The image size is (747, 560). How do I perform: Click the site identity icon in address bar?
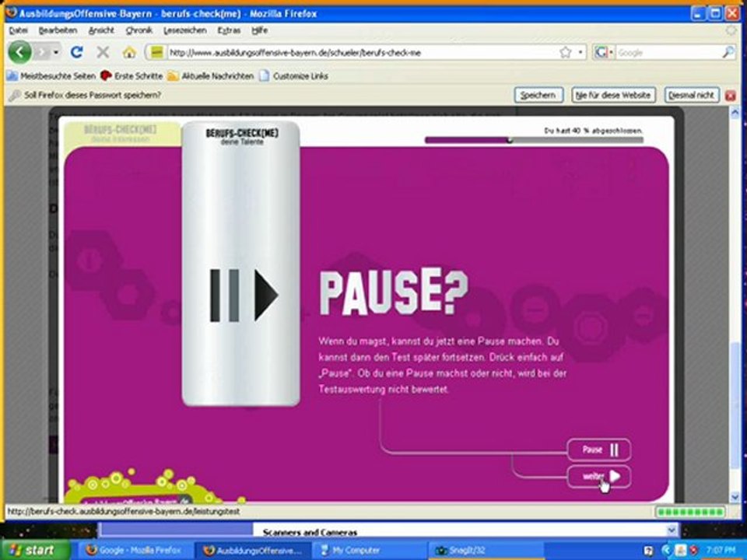(x=156, y=52)
